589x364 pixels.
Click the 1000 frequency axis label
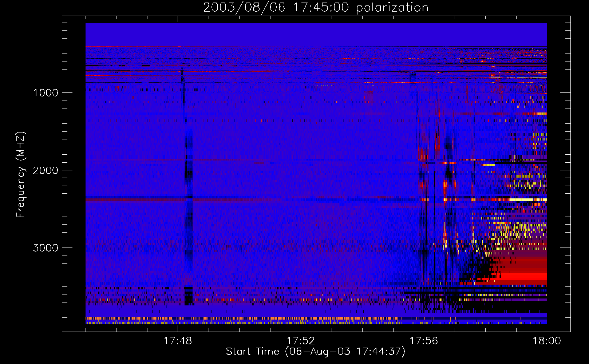[x=46, y=93]
